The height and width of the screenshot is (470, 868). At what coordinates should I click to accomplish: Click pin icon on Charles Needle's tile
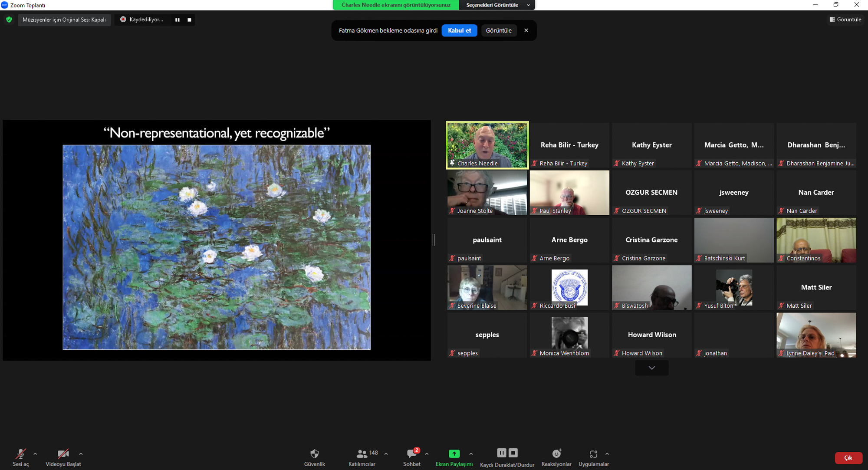point(452,163)
